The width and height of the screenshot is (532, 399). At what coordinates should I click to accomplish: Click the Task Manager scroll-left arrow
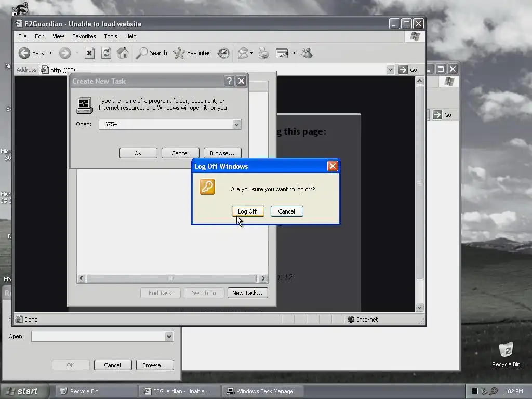coord(81,278)
